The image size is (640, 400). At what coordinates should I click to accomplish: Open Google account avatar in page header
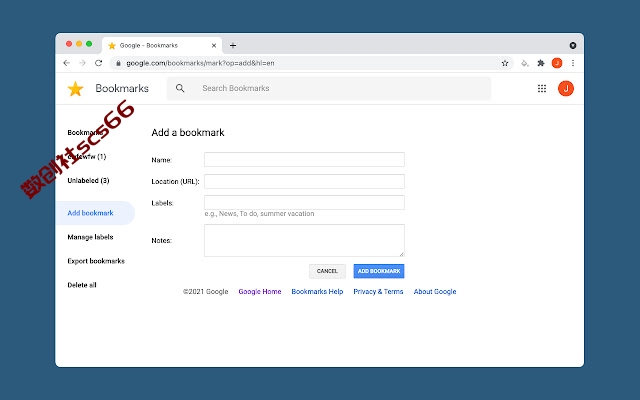(x=566, y=89)
